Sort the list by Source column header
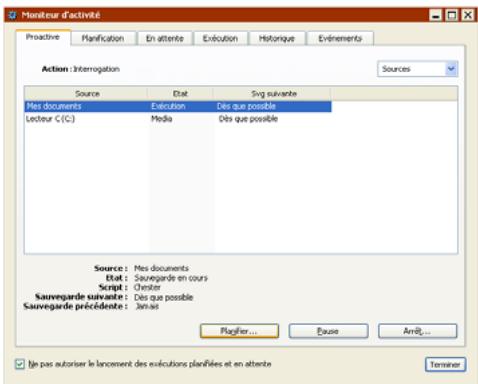This screenshot has width=478, height=384. point(87,94)
